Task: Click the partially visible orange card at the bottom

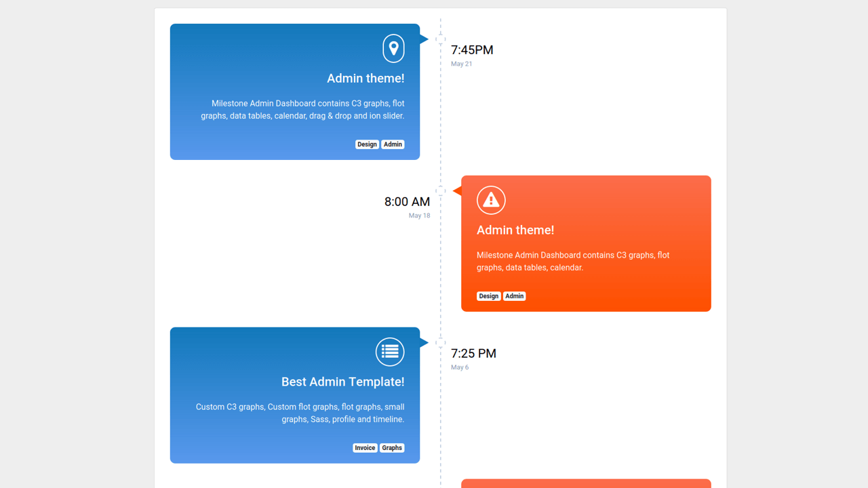Action: (x=586, y=484)
